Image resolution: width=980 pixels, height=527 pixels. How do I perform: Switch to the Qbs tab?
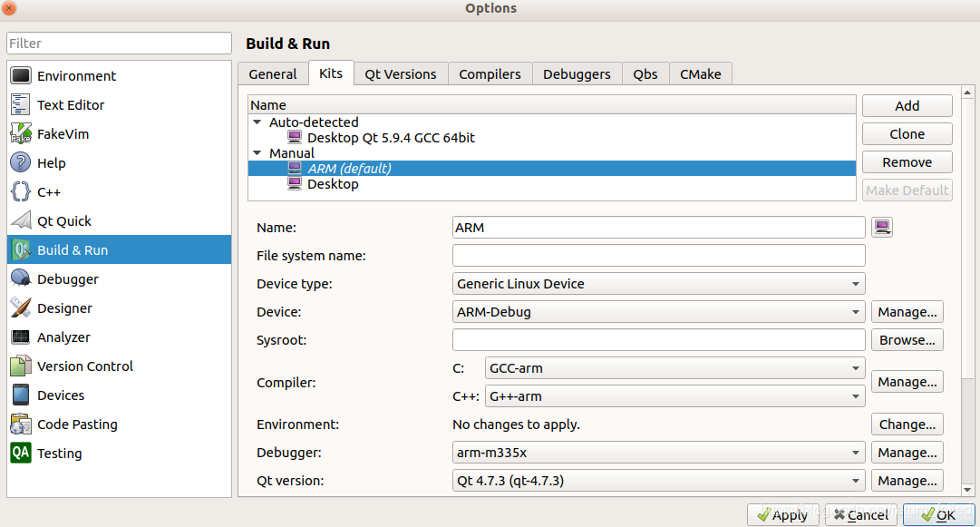pyautogui.click(x=645, y=73)
